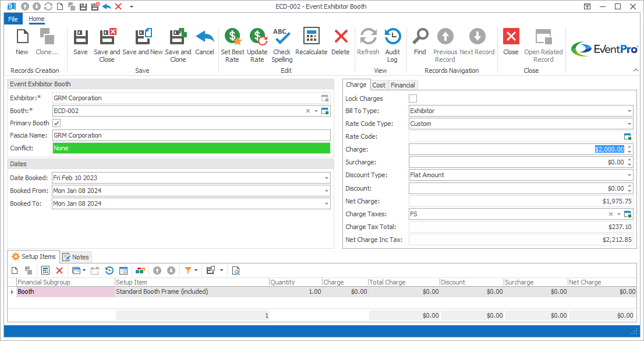Open the Audit Log

tap(392, 45)
